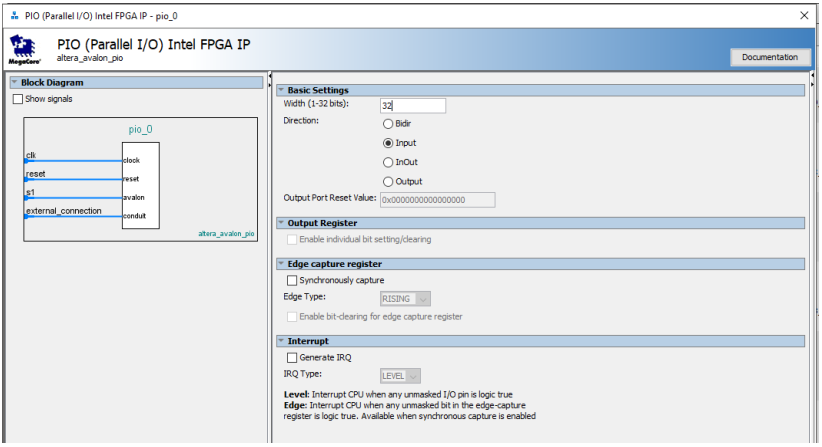
Task: Click the Level interrupt description text
Action: pos(398,395)
